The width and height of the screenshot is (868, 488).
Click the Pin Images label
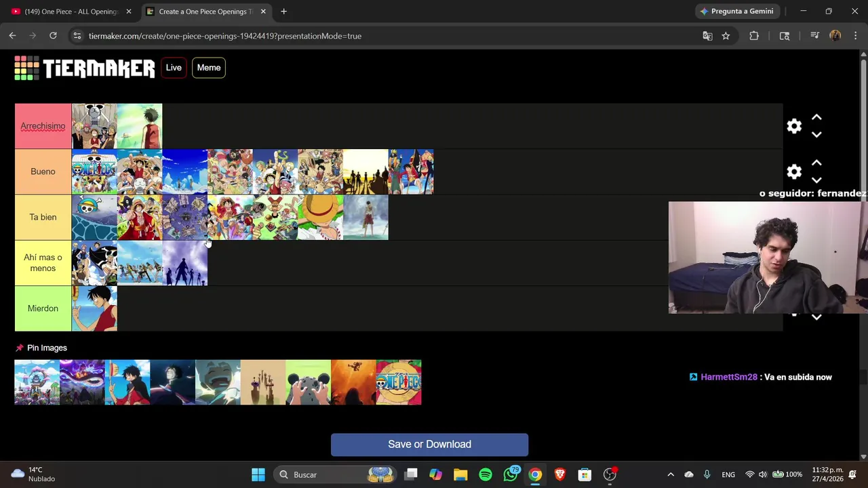47,348
